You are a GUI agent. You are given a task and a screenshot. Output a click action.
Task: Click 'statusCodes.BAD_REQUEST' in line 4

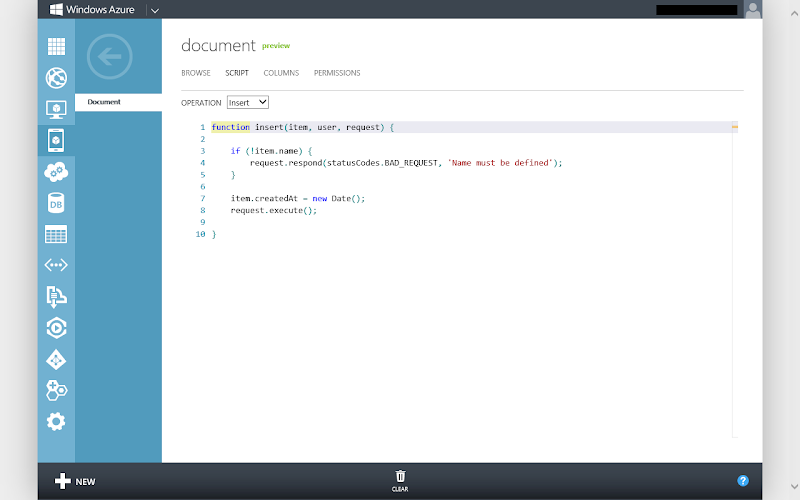(x=382, y=163)
